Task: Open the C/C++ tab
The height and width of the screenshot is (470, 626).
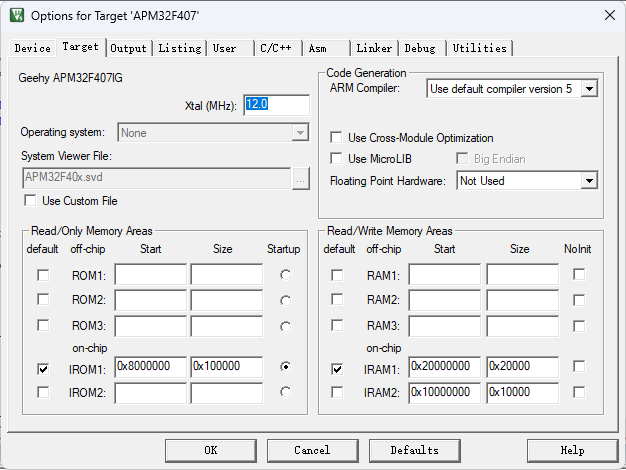Action: 276,48
